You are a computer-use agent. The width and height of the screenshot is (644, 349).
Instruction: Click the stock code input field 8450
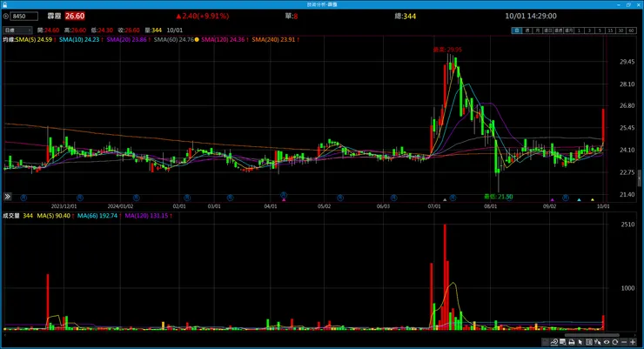pos(24,16)
